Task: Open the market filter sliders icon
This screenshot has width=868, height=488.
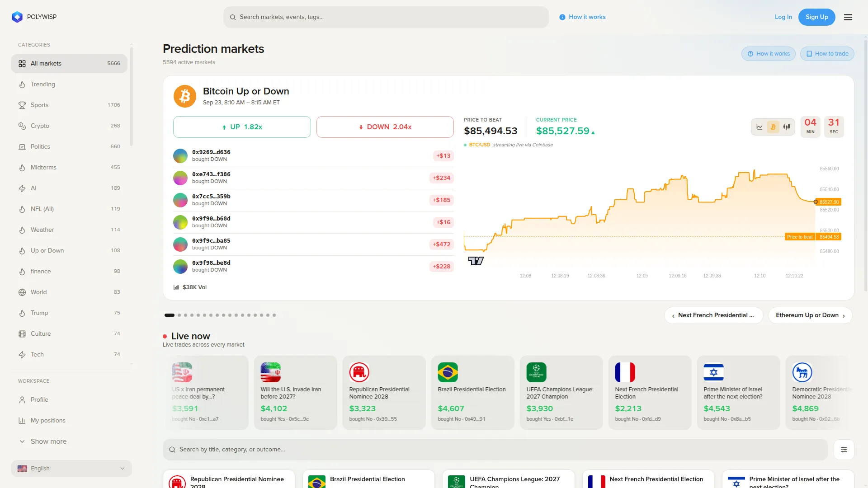Action: pos(844,450)
